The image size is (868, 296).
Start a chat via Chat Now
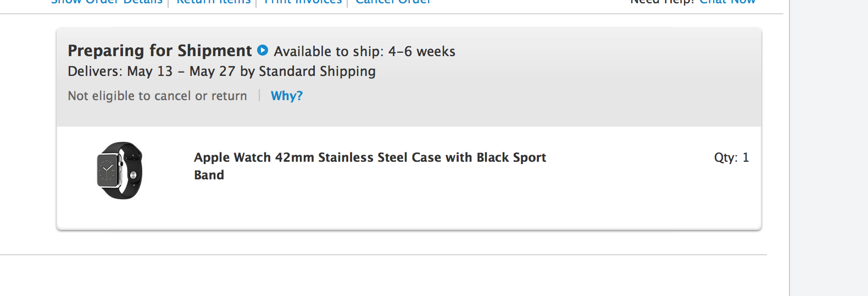tap(727, 2)
